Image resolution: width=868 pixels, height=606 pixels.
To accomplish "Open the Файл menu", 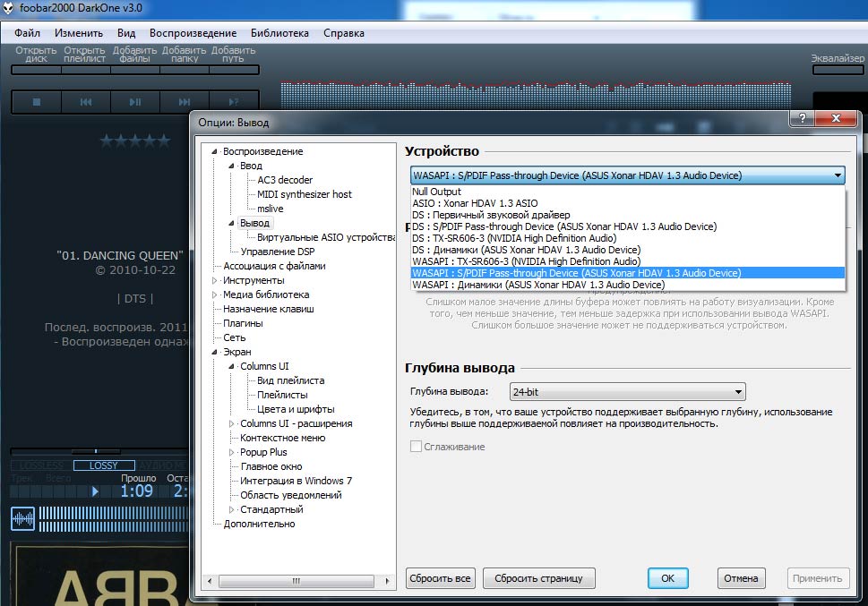I will click(27, 33).
